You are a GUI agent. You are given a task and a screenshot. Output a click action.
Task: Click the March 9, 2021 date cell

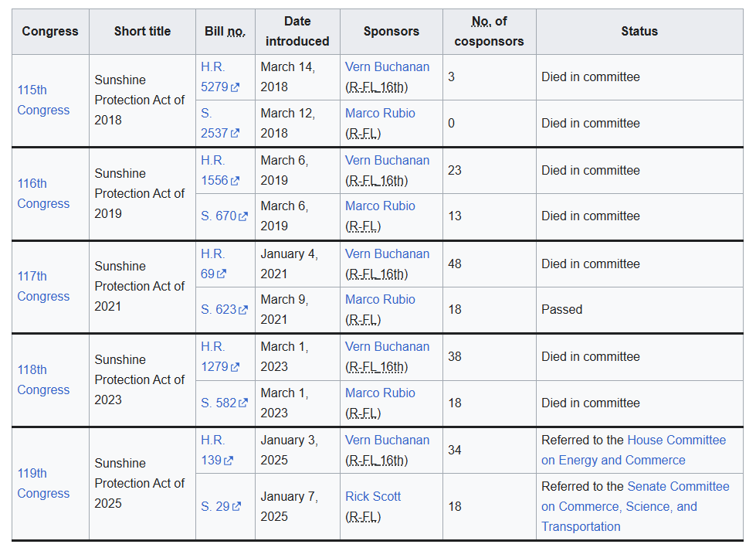click(x=297, y=310)
